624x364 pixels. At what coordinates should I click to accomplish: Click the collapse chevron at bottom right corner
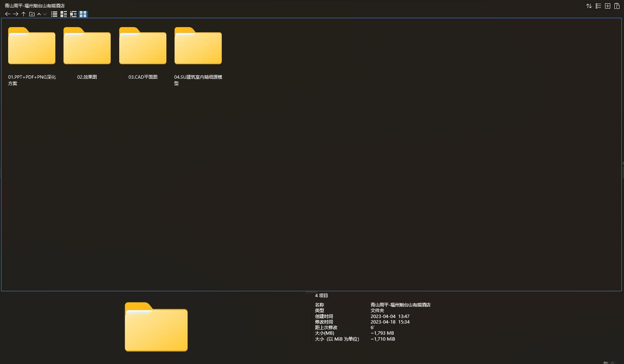[612, 362]
